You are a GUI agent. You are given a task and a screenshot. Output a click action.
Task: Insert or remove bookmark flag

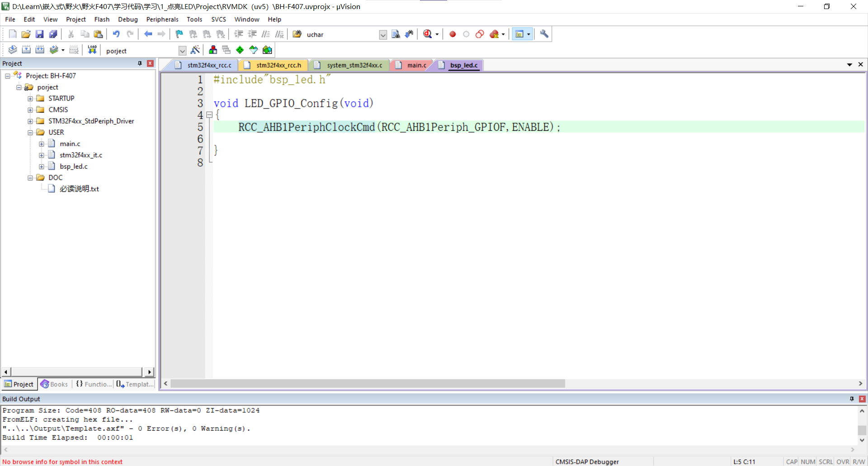pyautogui.click(x=179, y=34)
